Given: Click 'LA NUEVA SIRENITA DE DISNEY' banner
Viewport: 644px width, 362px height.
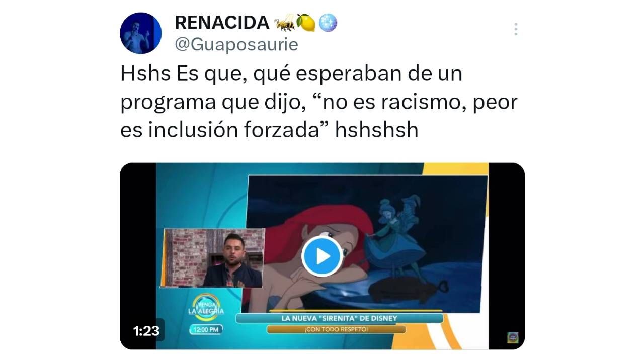Looking at the screenshot, I should click(x=340, y=318).
